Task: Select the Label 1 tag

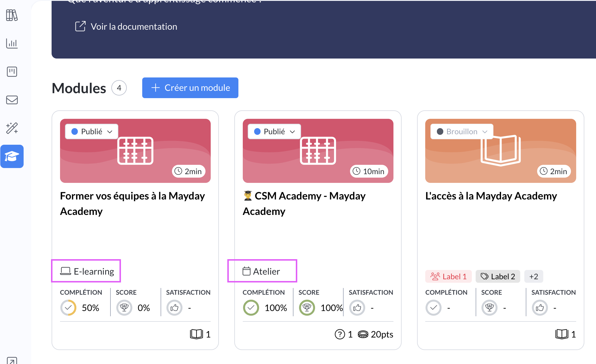Action: point(448,276)
